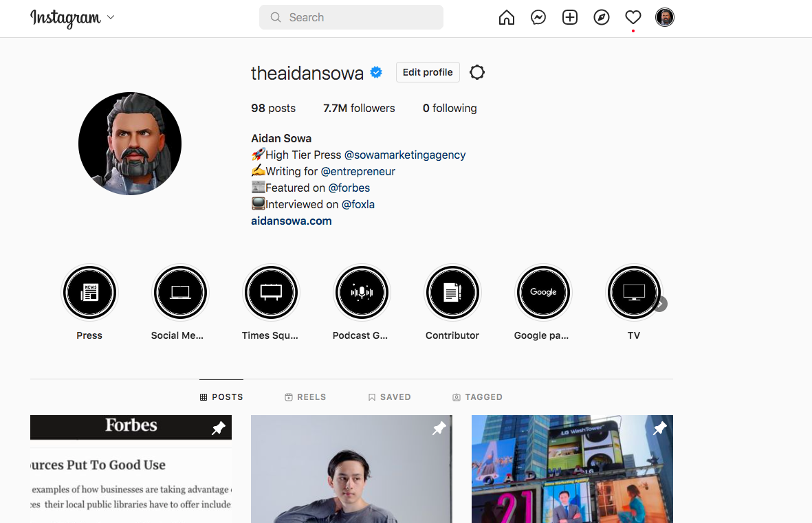812x523 pixels.
Task: Open the Podcast G... story highlight
Action: pyautogui.click(x=362, y=293)
